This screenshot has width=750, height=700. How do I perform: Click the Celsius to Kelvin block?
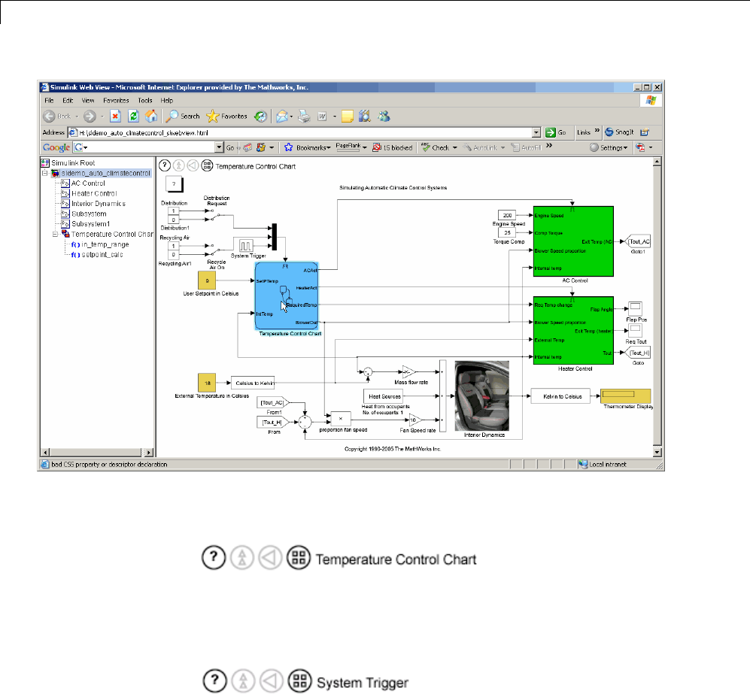pos(253,383)
